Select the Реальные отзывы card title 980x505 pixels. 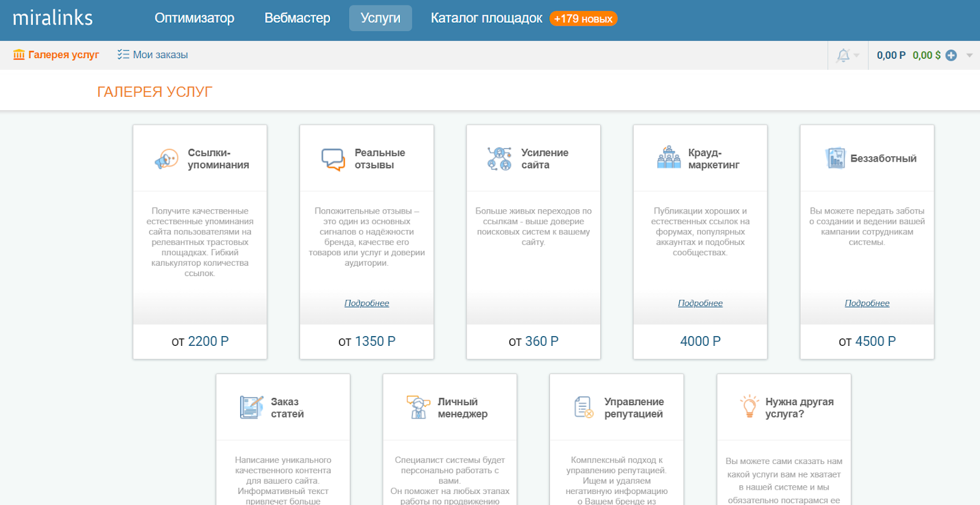(x=380, y=159)
